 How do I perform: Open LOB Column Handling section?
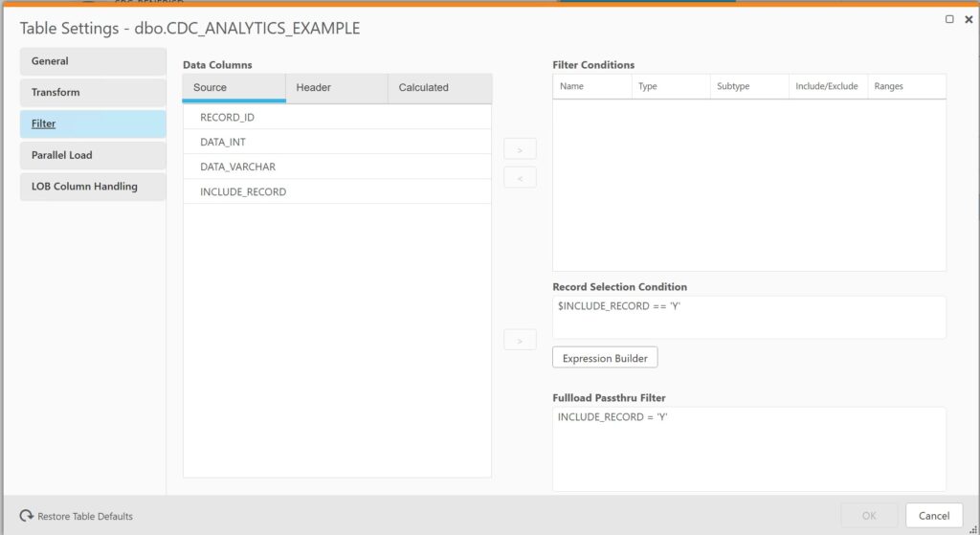point(93,187)
